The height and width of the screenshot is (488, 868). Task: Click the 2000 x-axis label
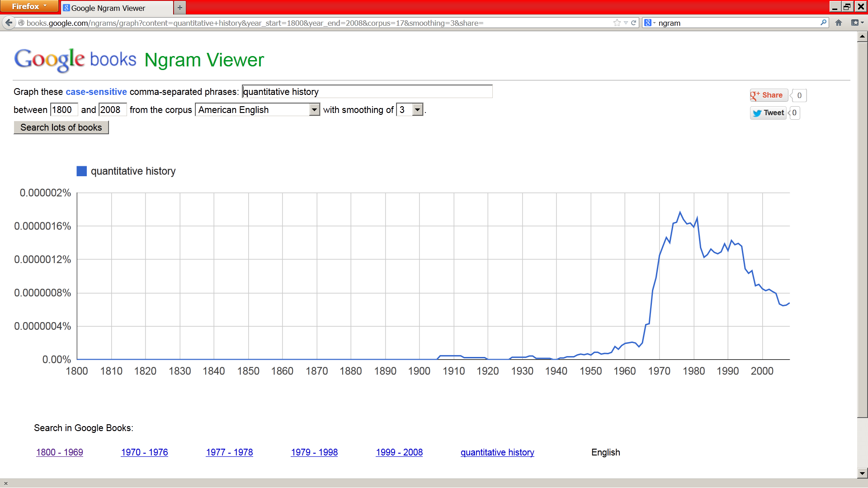tap(762, 371)
